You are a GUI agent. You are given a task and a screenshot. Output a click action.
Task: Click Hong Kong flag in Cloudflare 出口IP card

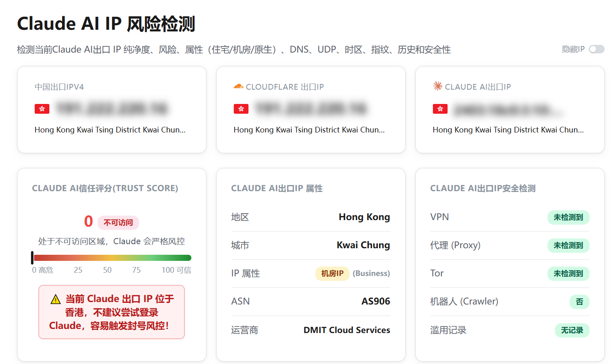click(x=241, y=109)
